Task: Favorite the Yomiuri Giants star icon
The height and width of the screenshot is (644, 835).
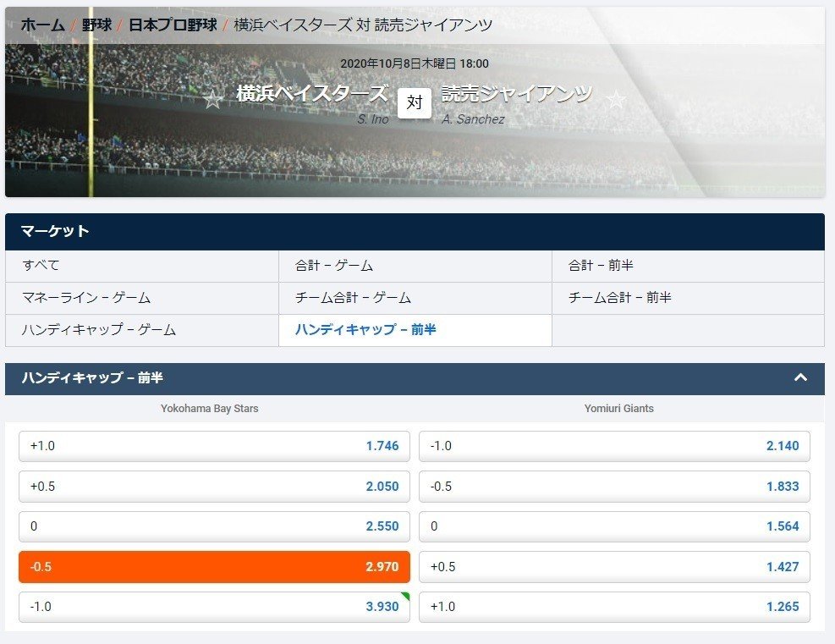Action: tap(616, 100)
